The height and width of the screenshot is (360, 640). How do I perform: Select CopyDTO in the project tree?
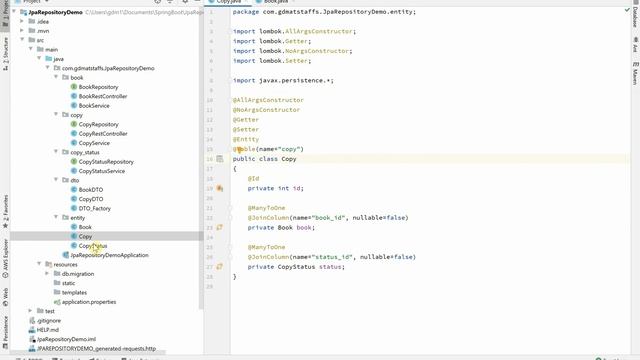tap(91, 199)
